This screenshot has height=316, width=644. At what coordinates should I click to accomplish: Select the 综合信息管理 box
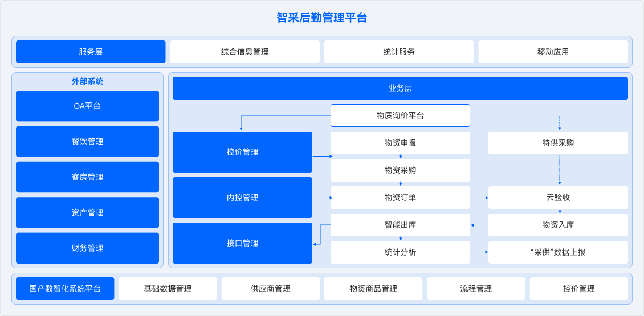pyautogui.click(x=244, y=52)
